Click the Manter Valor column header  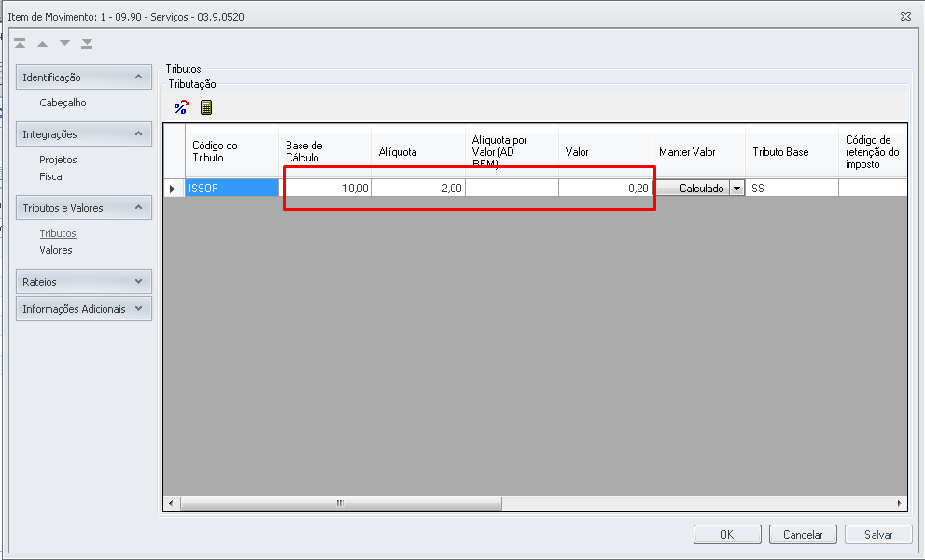tap(698, 151)
